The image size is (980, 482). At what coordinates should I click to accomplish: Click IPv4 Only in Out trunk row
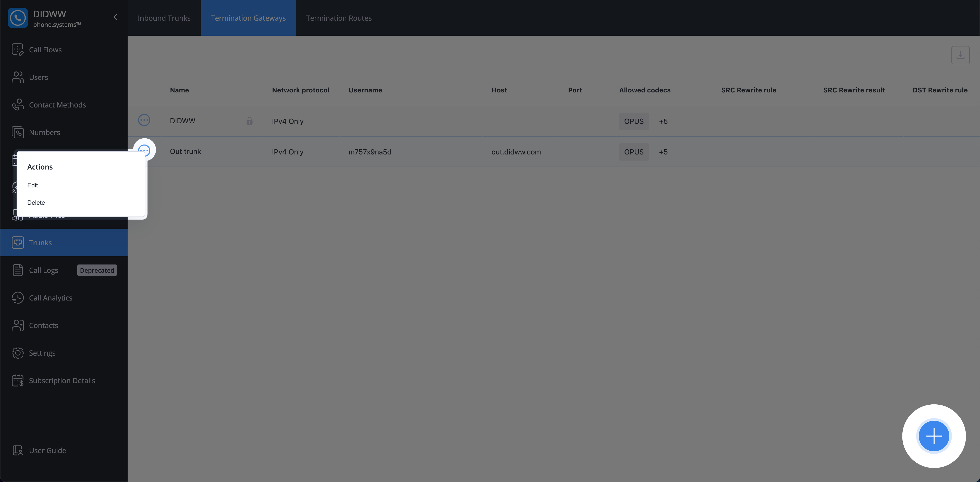coord(288,152)
